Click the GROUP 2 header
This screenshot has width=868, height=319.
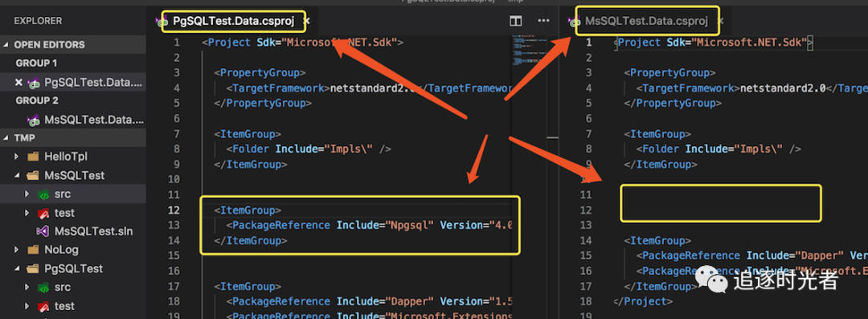click(x=36, y=100)
